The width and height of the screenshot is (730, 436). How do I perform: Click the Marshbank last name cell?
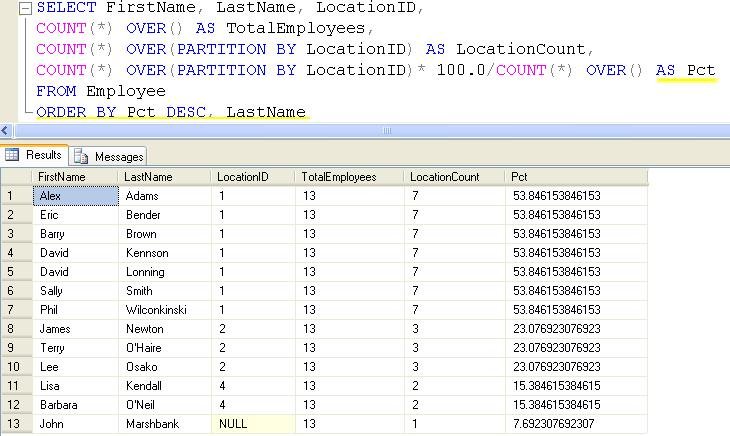[165, 424]
